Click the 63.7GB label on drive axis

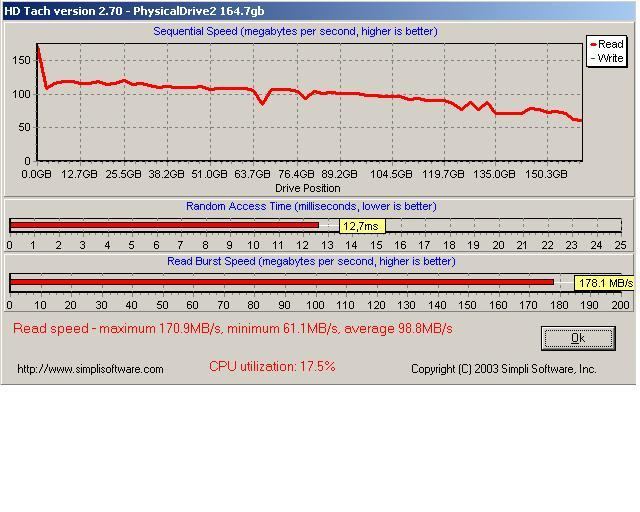(252, 174)
